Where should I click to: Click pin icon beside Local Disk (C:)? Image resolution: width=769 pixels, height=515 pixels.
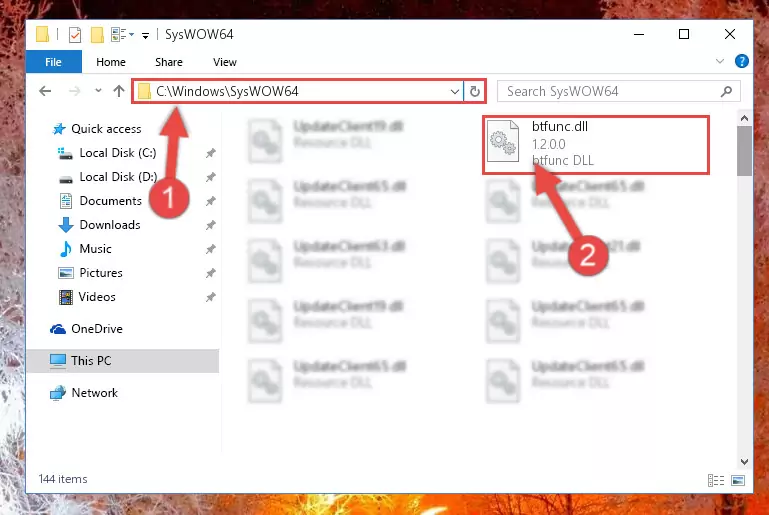210,153
